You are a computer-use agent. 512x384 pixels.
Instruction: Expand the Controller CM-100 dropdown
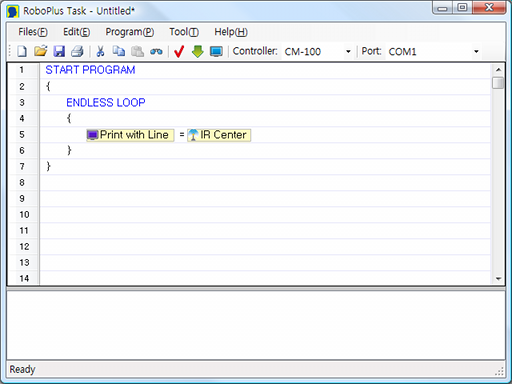coord(348,52)
